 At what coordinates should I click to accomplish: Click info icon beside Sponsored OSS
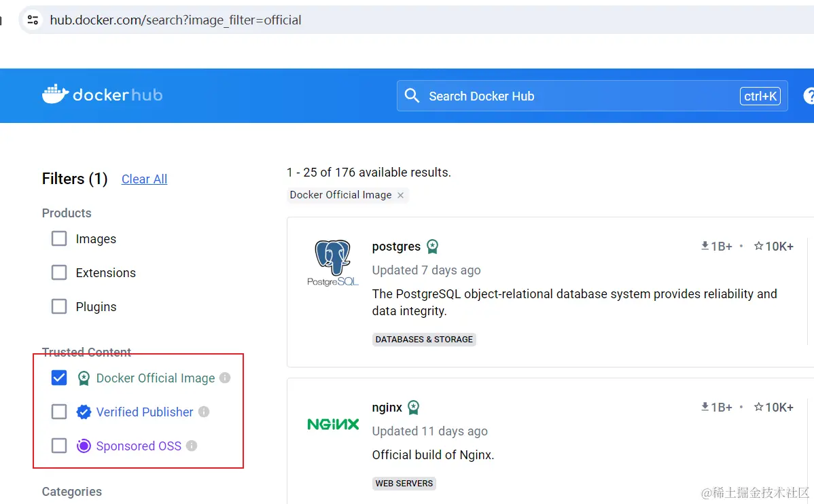point(192,446)
